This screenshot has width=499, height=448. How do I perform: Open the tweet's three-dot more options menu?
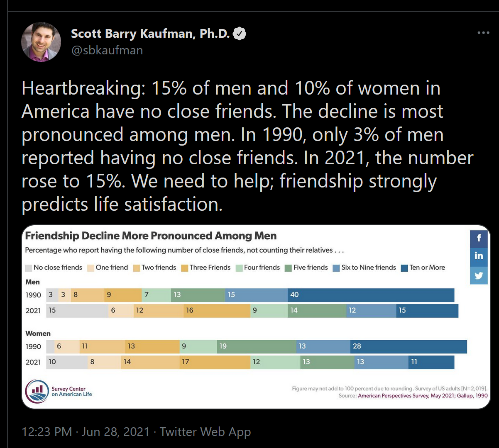click(x=483, y=33)
